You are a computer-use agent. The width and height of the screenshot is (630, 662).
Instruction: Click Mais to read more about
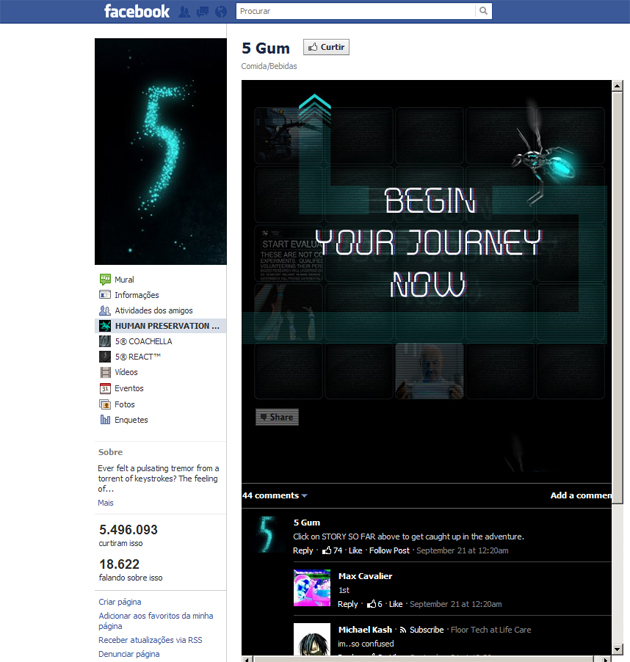[106, 503]
